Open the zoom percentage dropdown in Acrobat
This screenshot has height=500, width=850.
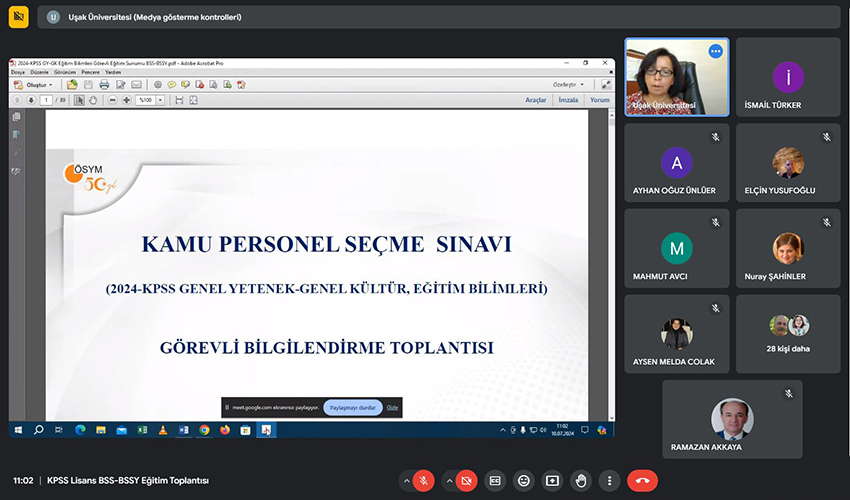(148, 100)
